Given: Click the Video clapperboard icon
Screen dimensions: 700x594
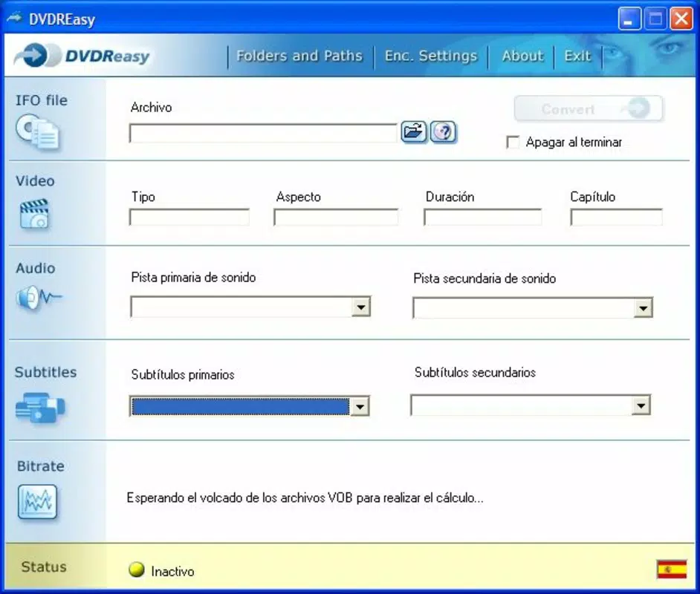Looking at the screenshot, I should click(34, 215).
